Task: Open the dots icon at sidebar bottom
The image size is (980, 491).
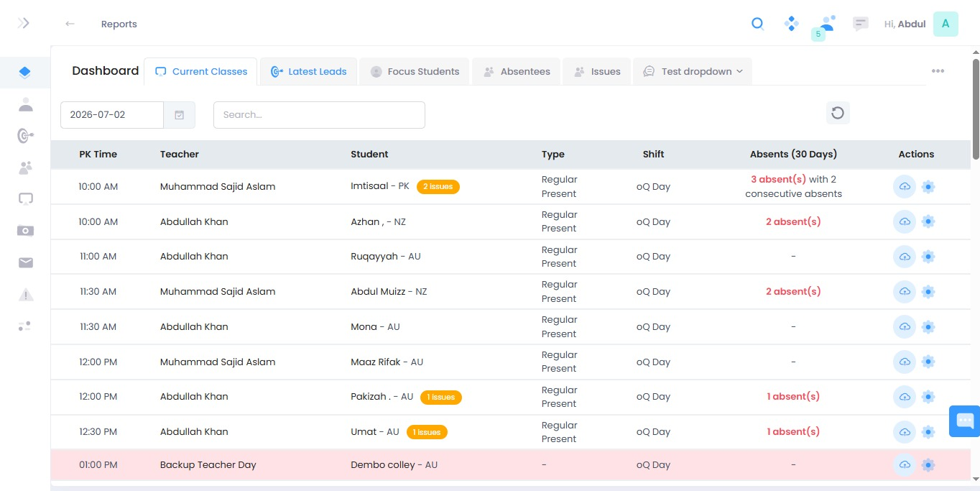Action: point(25,326)
